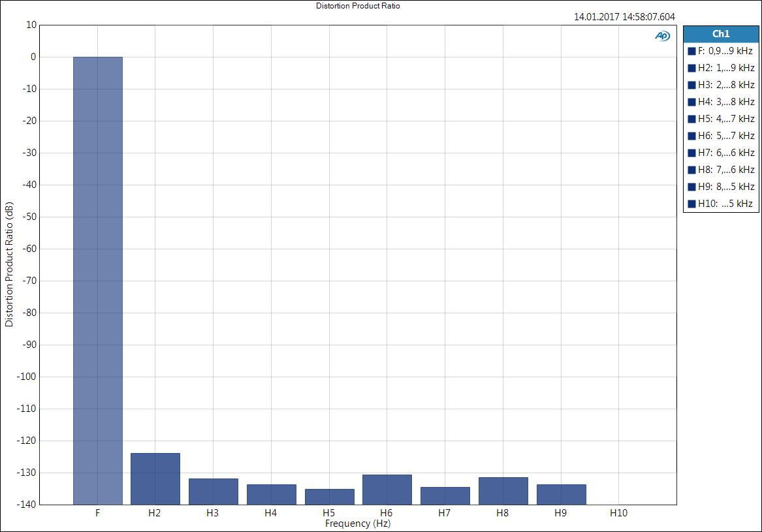
Task: Click the '0' y-axis value
Action: tap(33, 57)
